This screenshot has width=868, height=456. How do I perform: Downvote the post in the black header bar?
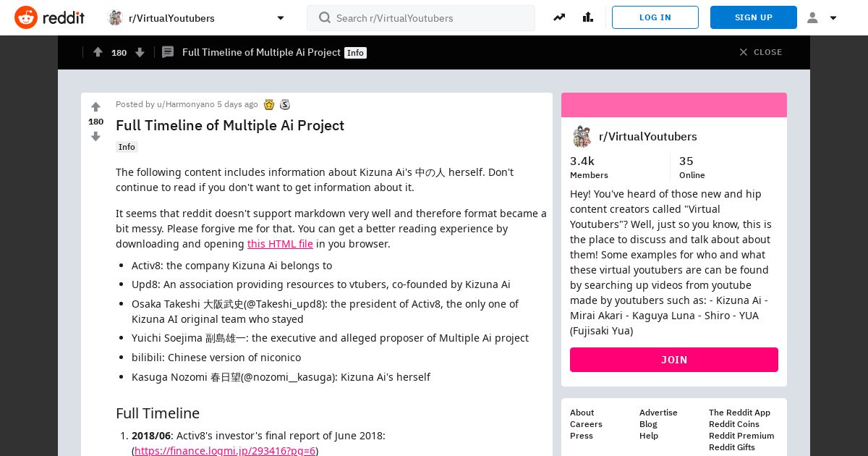tap(140, 52)
